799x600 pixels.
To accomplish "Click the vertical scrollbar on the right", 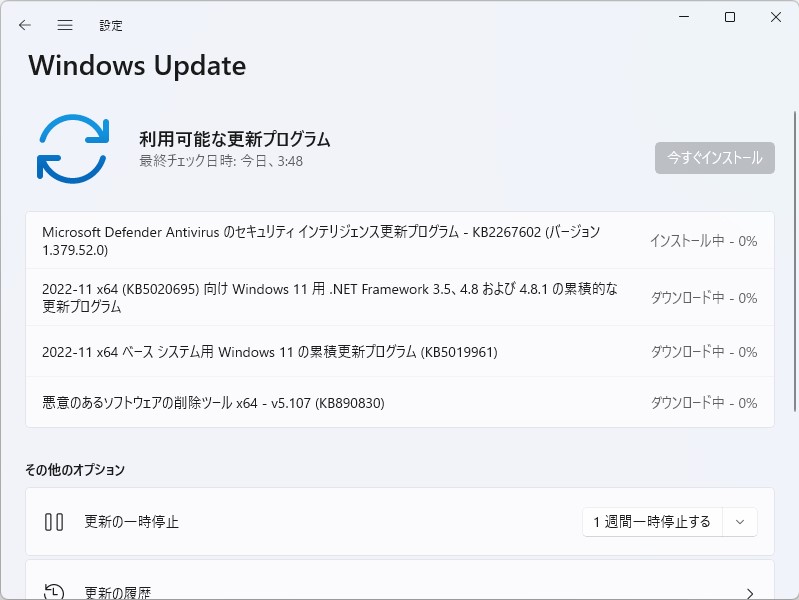I will click(x=794, y=261).
